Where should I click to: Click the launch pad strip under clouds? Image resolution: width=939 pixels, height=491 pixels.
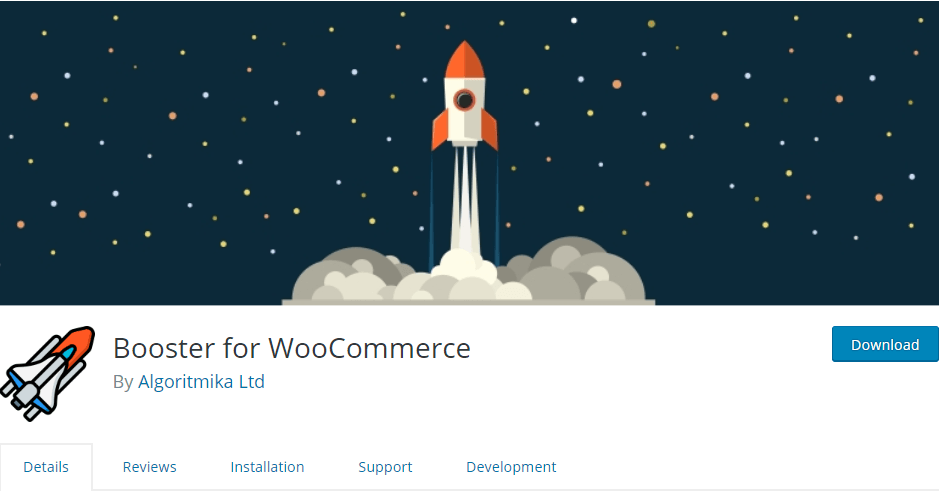(468, 302)
